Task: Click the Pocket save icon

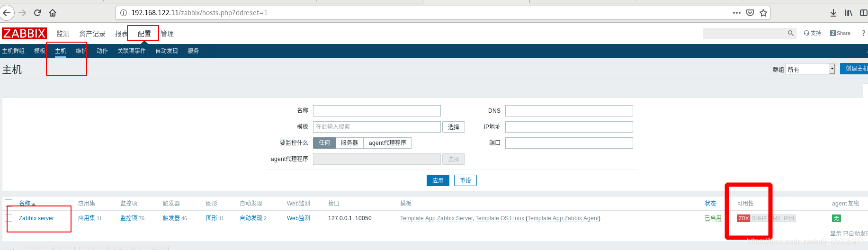Action: click(750, 13)
